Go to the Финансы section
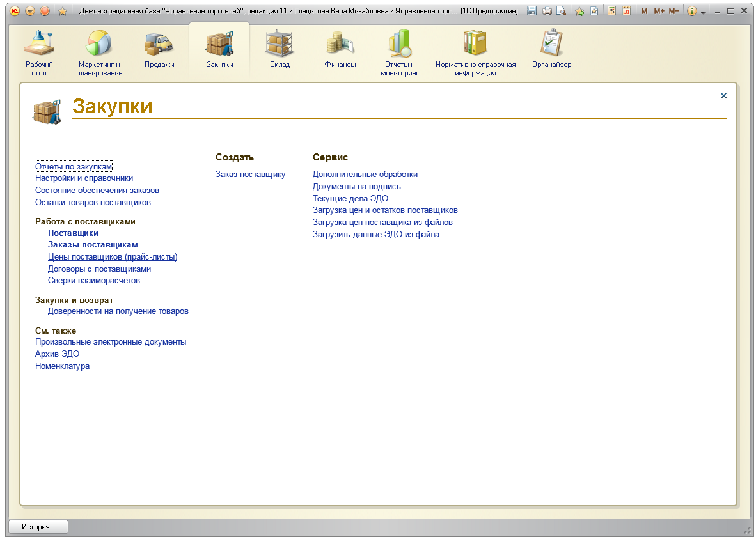The height and width of the screenshot is (539, 756). pos(340,49)
